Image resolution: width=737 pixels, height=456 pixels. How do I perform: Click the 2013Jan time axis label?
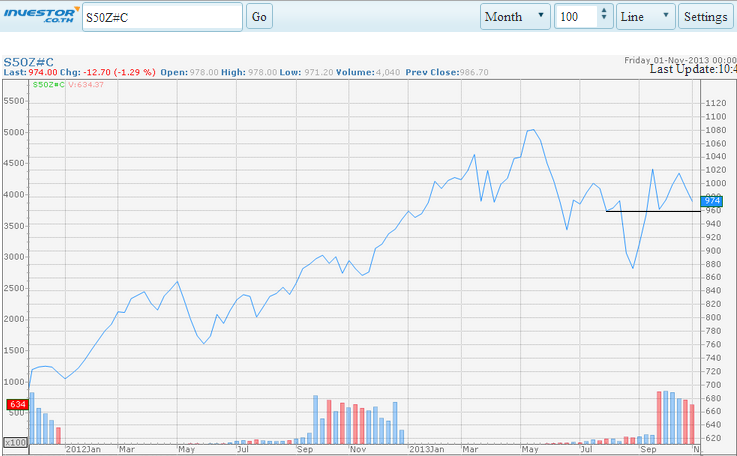427,449
